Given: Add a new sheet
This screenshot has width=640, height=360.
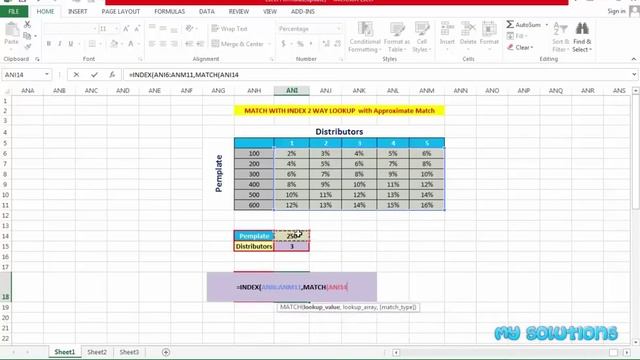Looking at the screenshot, I should 166,352.
